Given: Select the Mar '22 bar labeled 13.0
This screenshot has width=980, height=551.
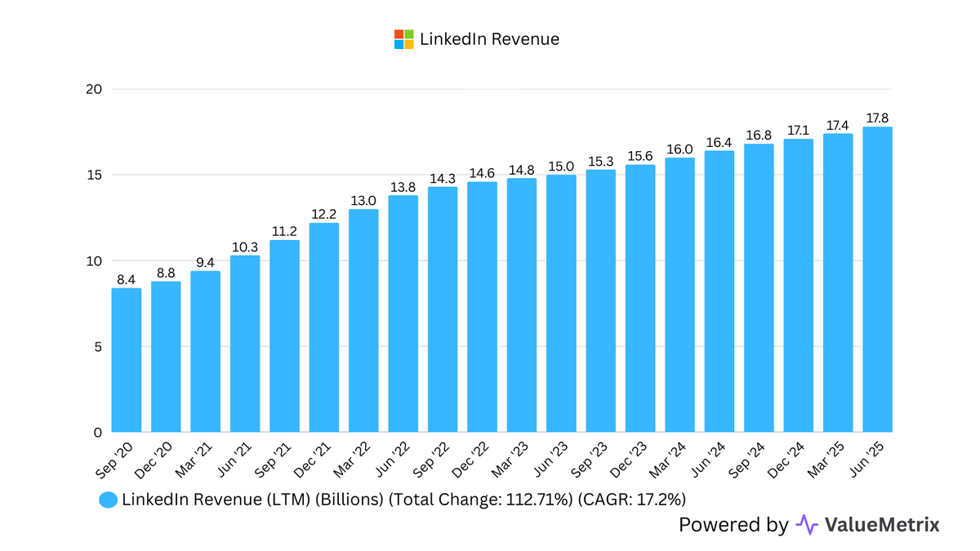Looking at the screenshot, I should (363, 321).
